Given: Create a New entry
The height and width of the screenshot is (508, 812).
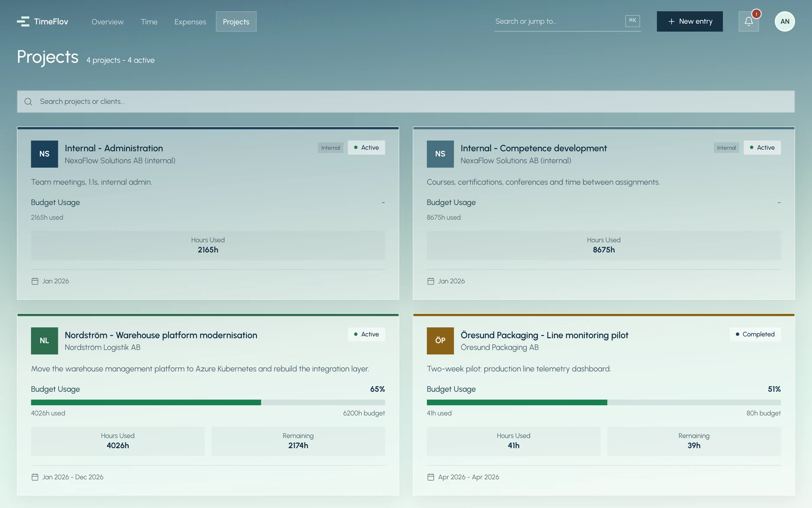Looking at the screenshot, I should tap(690, 21).
